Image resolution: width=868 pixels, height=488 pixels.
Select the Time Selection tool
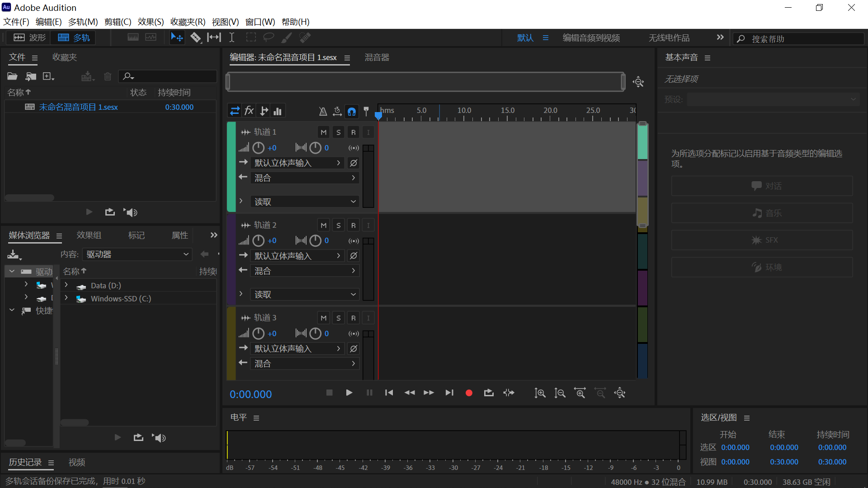[x=232, y=38]
